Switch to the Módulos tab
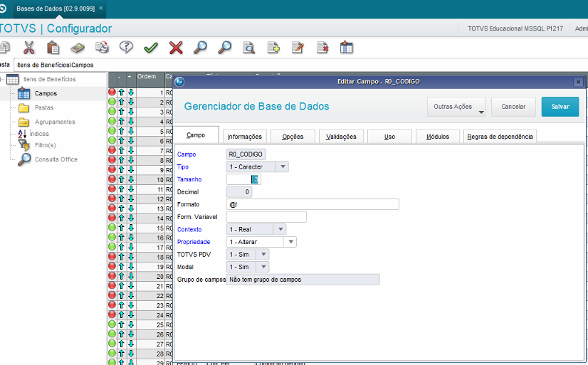The width and height of the screenshot is (588, 365). click(438, 137)
